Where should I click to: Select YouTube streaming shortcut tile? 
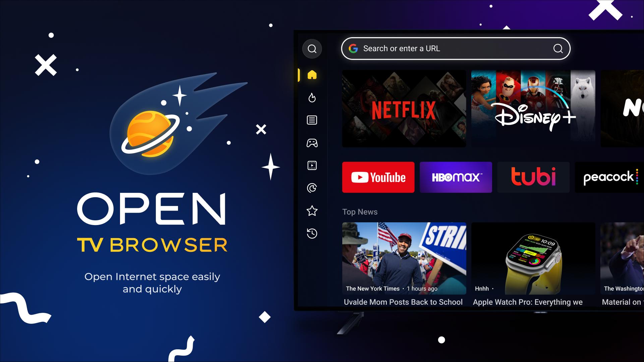pyautogui.click(x=378, y=177)
